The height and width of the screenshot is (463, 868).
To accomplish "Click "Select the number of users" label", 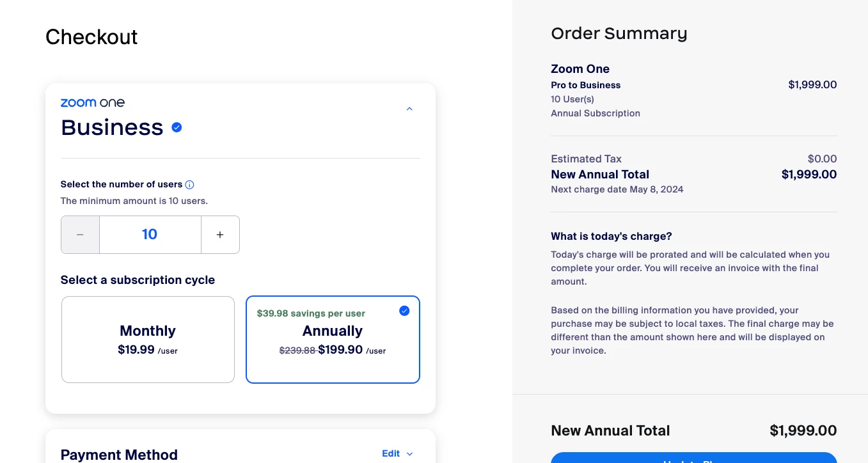I will (122, 184).
